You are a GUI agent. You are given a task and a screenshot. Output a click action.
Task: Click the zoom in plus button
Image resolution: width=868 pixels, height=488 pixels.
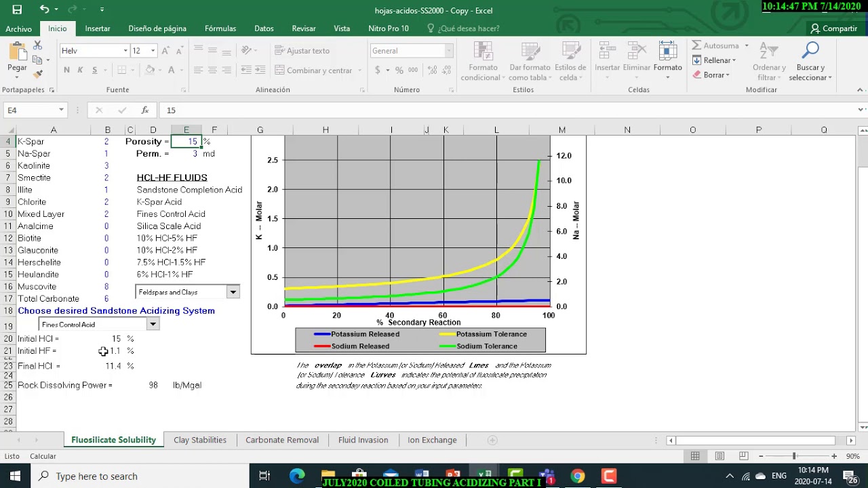(x=834, y=456)
